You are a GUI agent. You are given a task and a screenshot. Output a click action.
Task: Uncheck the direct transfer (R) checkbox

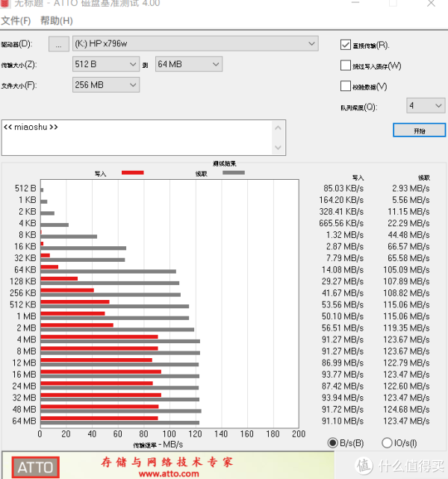pyautogui.click(x=346, y=45)
